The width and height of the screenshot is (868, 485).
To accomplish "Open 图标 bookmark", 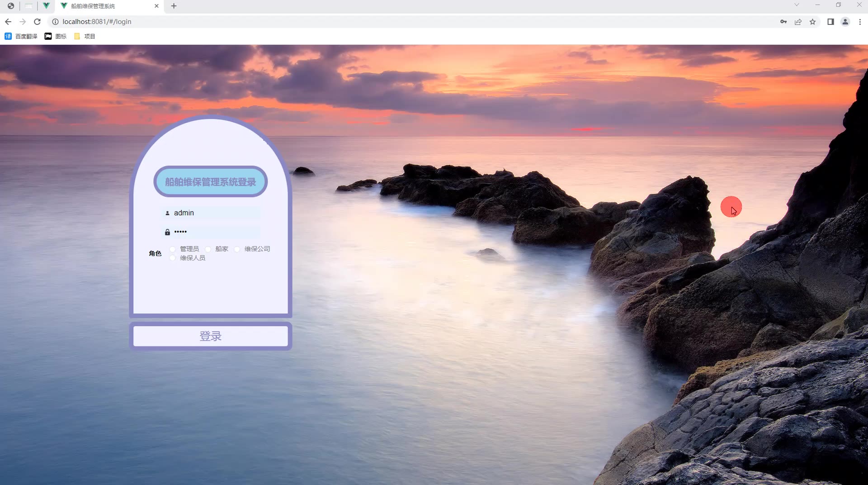I will (x=56, y=36).
